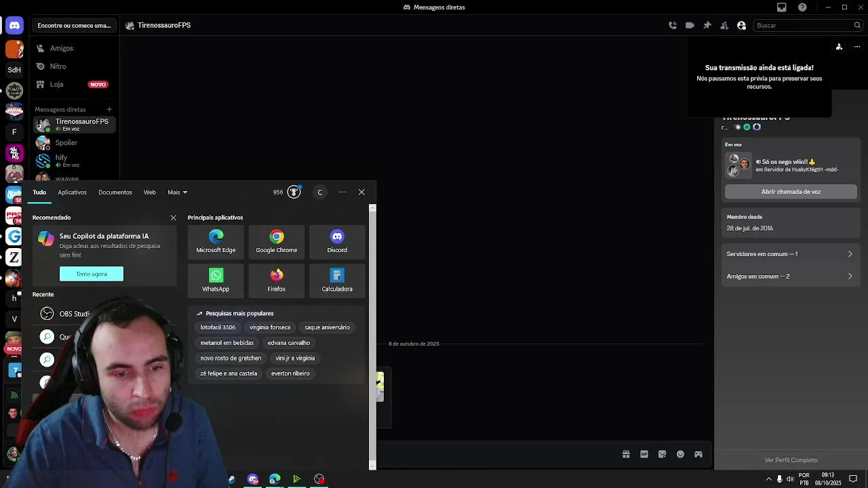
Task: Open Spoiler direct message
Action: coord(74,142)
